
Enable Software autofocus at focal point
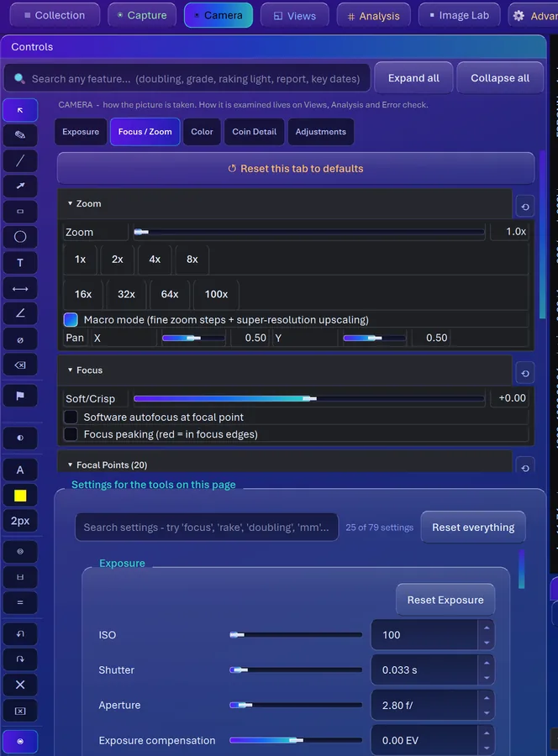(71, 417)
